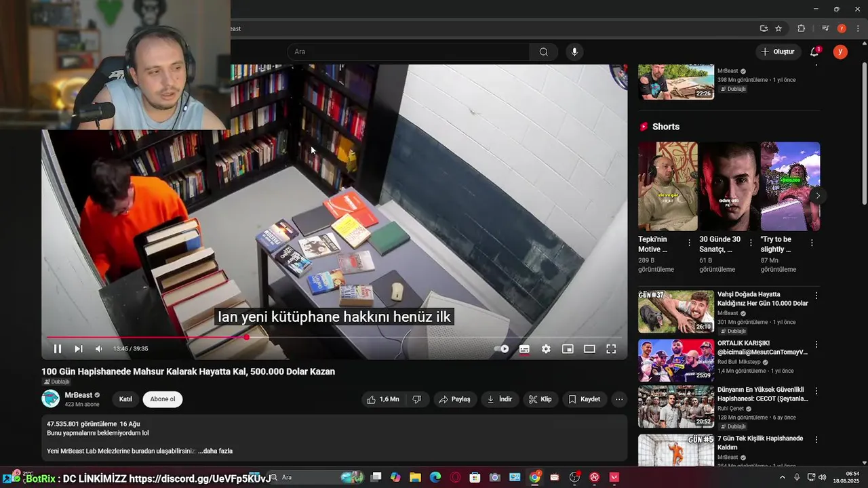
Task: Click the Windows taskbar search box
Action: 317,477
